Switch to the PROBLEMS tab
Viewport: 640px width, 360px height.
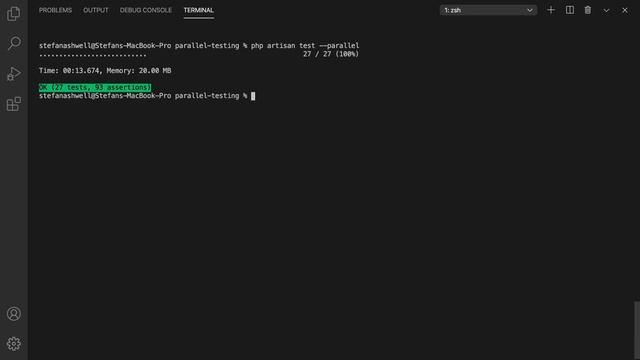coord(56,10)
